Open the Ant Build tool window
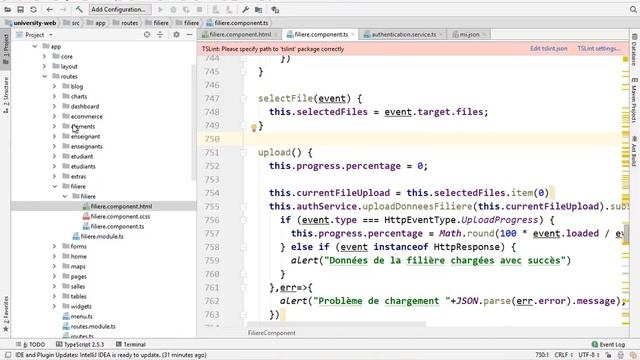 tap(634, 151)
